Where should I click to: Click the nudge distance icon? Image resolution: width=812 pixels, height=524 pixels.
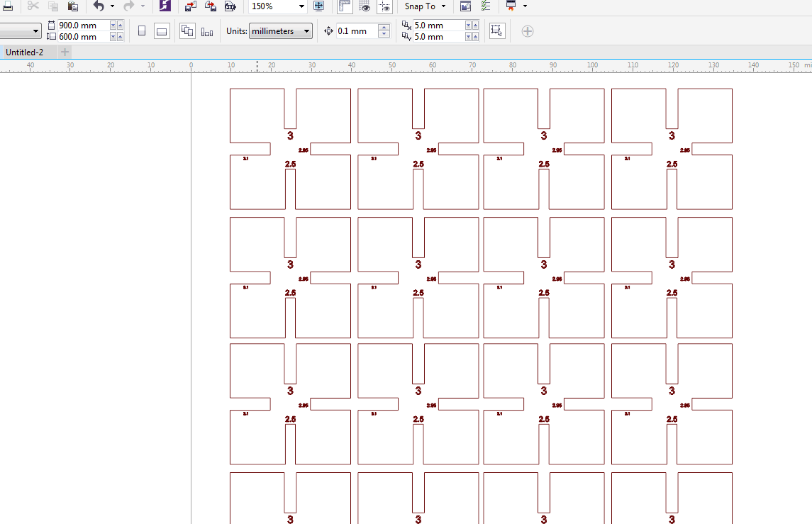point(328,31)
